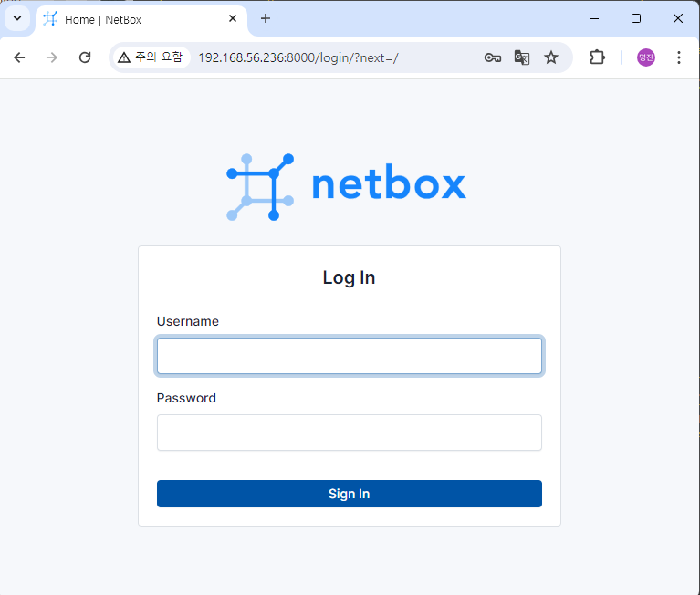Open the not-secure site warning chip
The height and width of the screenshot is (595, 700).
click(x=151, y=57)
